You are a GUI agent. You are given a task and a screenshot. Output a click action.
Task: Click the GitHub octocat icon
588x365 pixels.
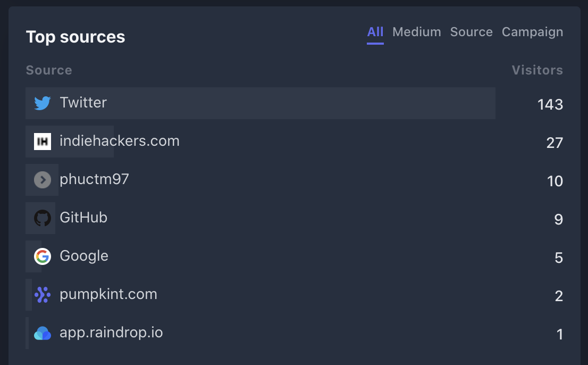click(43, 218)
